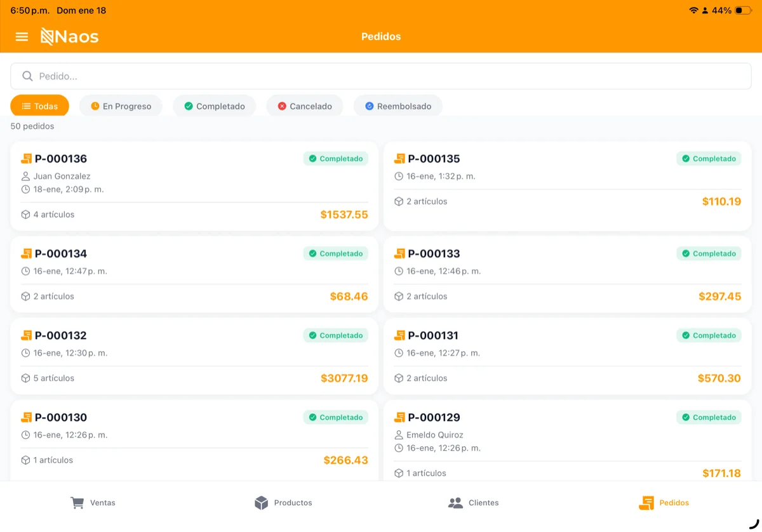Click the Ventas shopping cart icon

77,503
